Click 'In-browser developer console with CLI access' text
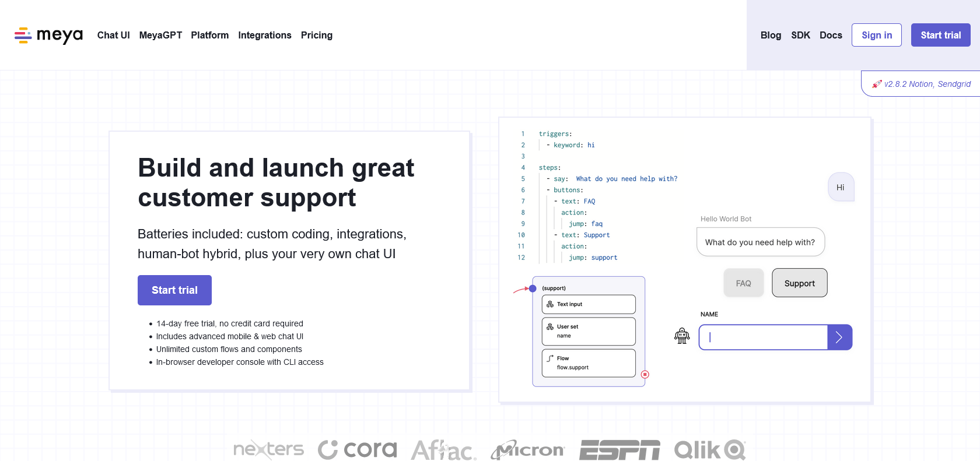This screenshot has height=461, width=980. coord(240,362)
